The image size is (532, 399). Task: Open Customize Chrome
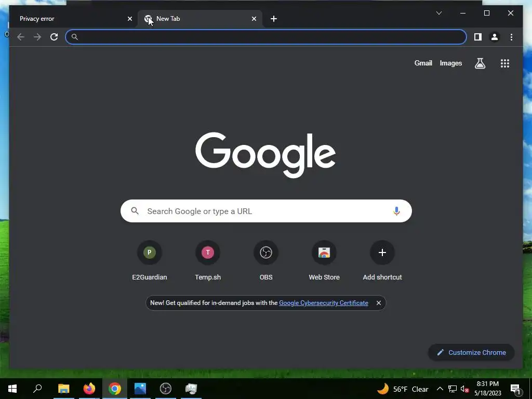[x=472, y=353]
